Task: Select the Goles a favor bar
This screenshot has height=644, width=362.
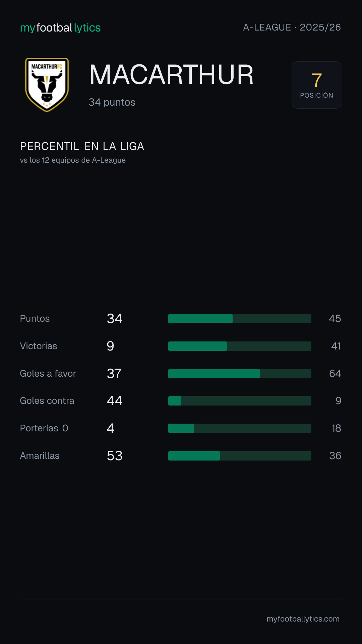Action: point(240,374)
